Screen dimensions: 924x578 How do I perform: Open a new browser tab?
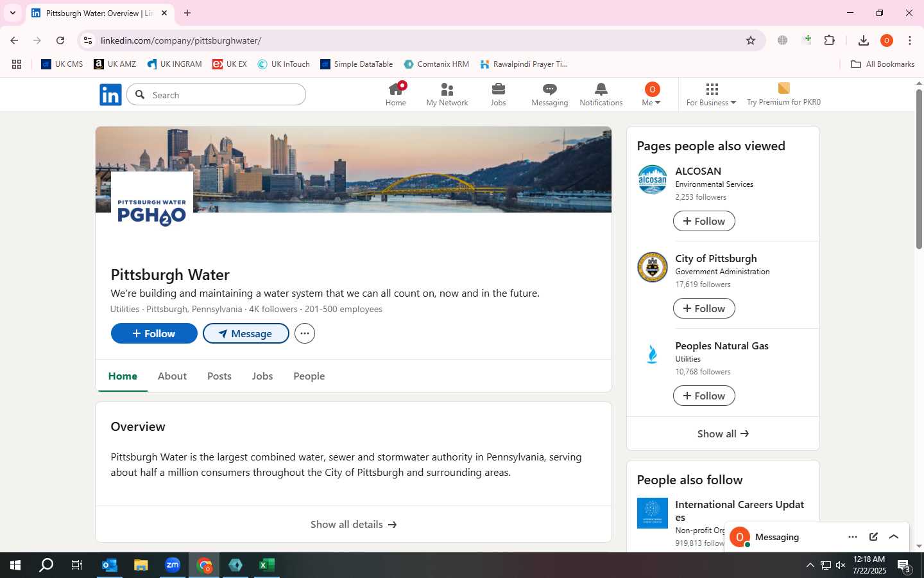click(x=187, y=13)
